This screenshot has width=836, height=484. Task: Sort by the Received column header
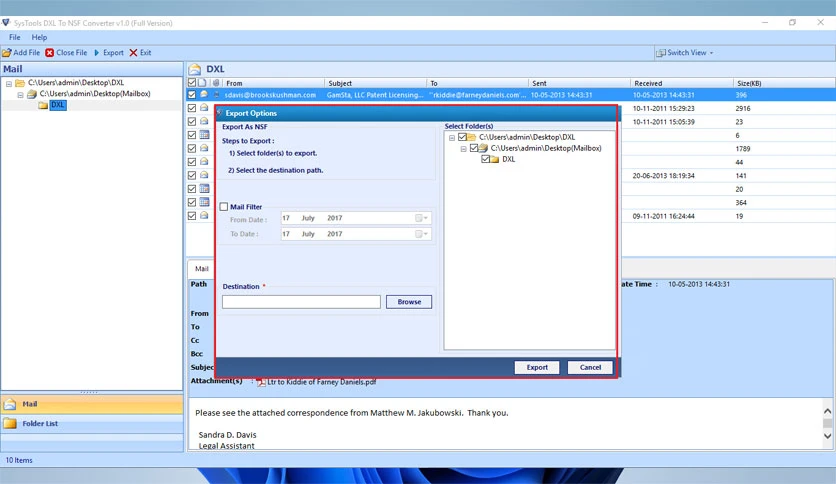point(681,83)
